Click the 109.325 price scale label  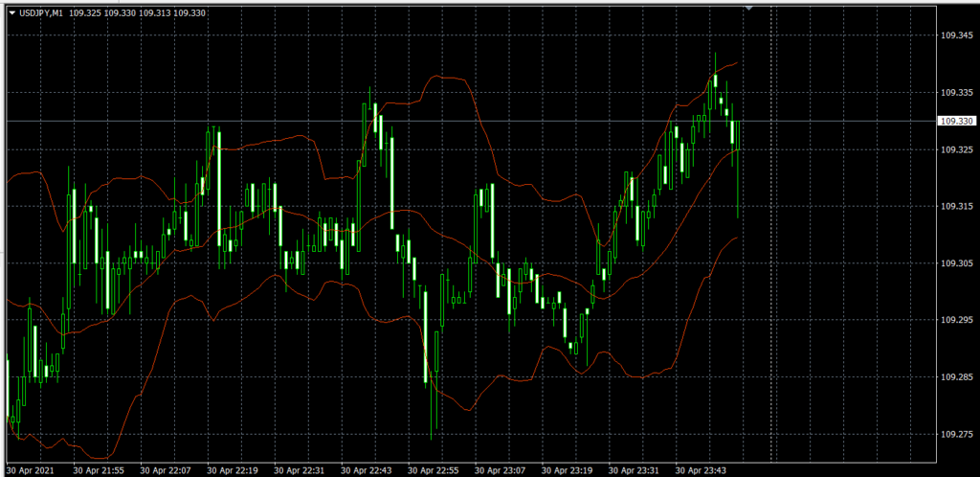(x=956, y=149)
